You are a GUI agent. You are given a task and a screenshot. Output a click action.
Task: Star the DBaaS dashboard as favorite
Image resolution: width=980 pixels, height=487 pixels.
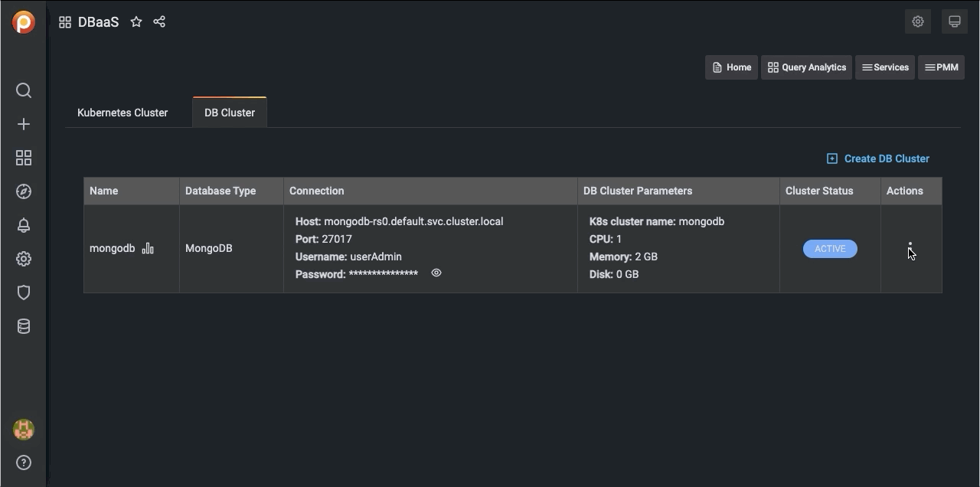[x=136, y=22]
